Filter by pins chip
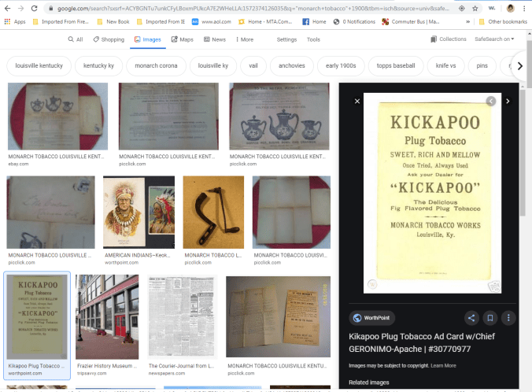The image size is (532, 392). pyautogui.click(x=482, y=65)
